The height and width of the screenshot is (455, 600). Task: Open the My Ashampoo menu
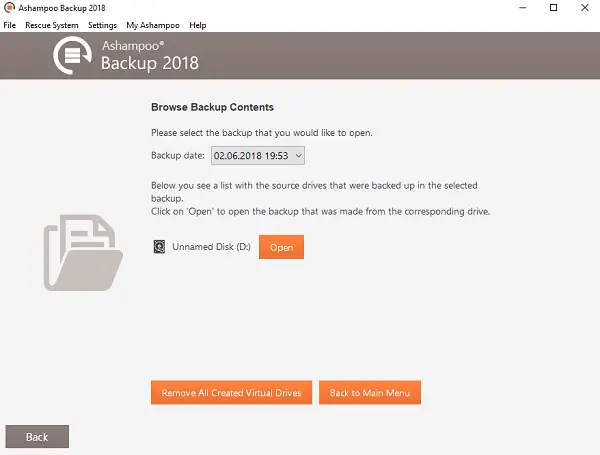tap(153, 25)
